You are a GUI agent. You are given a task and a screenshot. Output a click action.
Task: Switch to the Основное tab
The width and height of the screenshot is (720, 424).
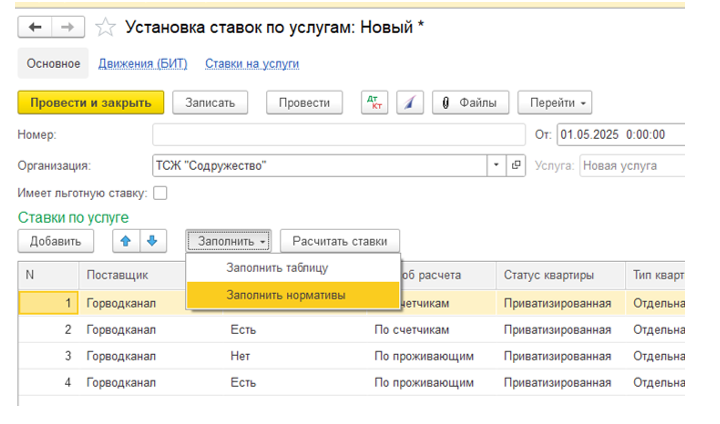pos(53,63)
